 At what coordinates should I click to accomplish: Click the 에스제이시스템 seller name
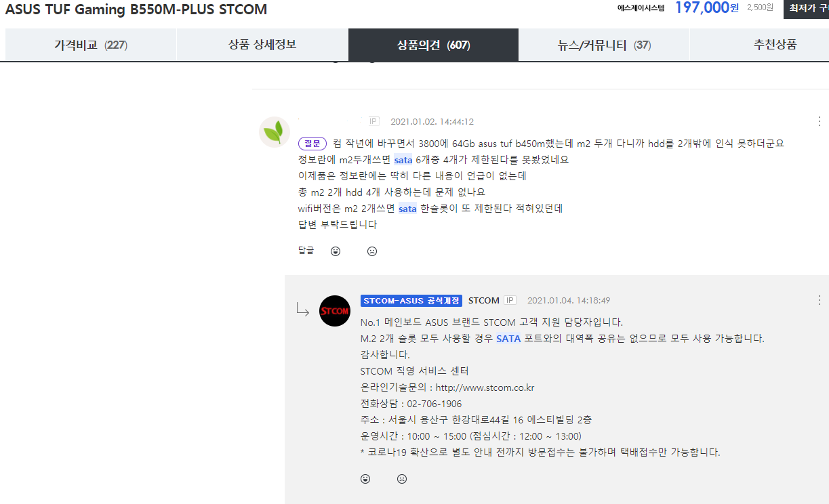point(641,8)
